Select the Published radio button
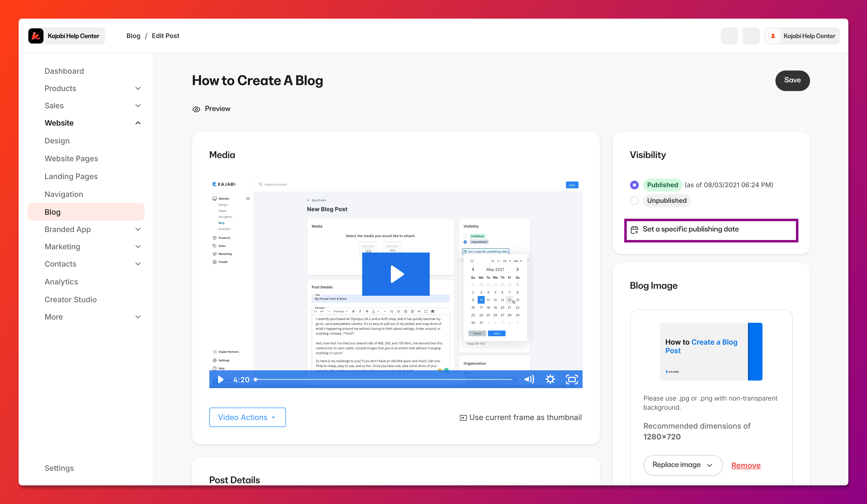The height and width of the screenshot is (504, 867). pyautogui.click(x=634, y=185)
